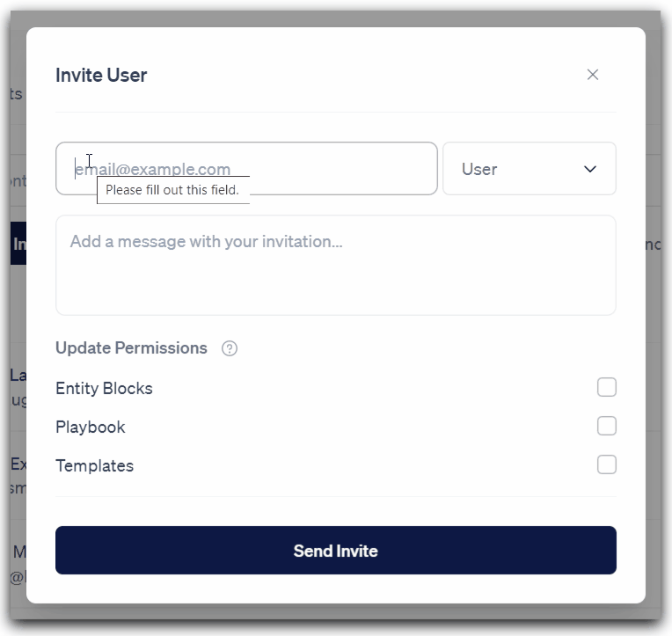Click the Invite User dialog title
Viewport: 672px width, 636px height.
(101, 76)
